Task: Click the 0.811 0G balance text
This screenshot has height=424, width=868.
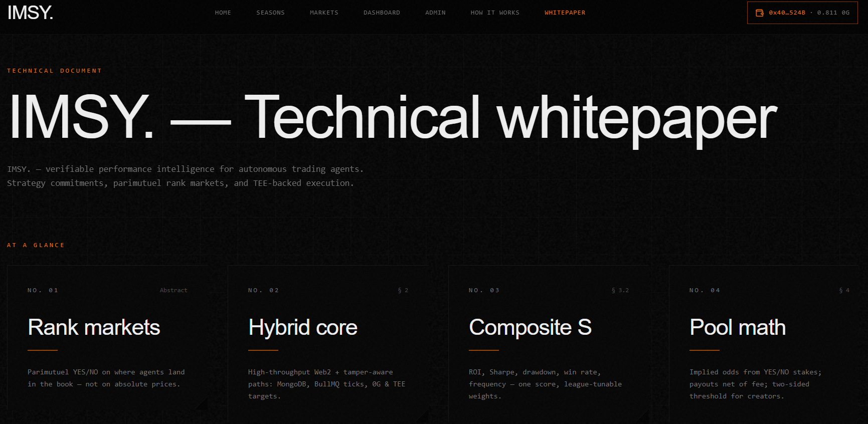Action: click(x=833, y=13)
